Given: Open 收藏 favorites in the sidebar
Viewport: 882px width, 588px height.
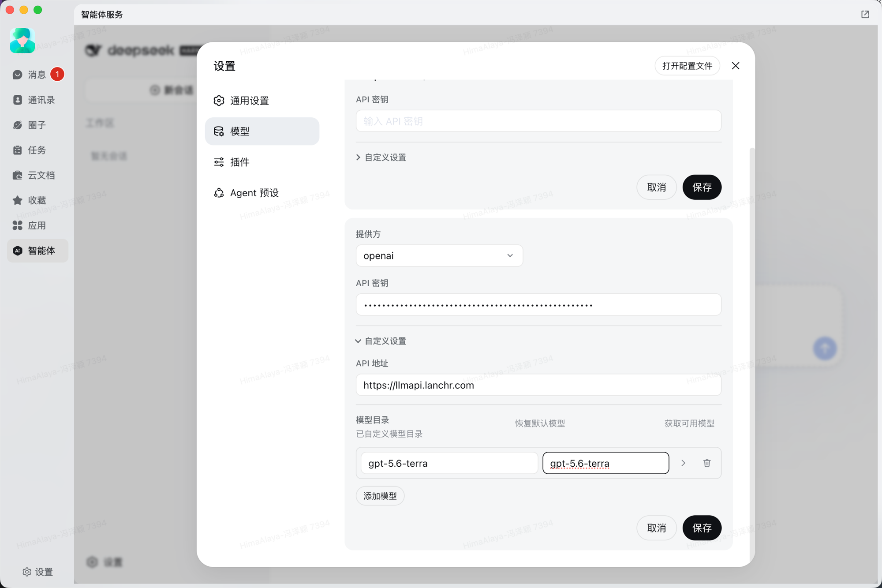Looking at the screenshot, I should [37, 200].
